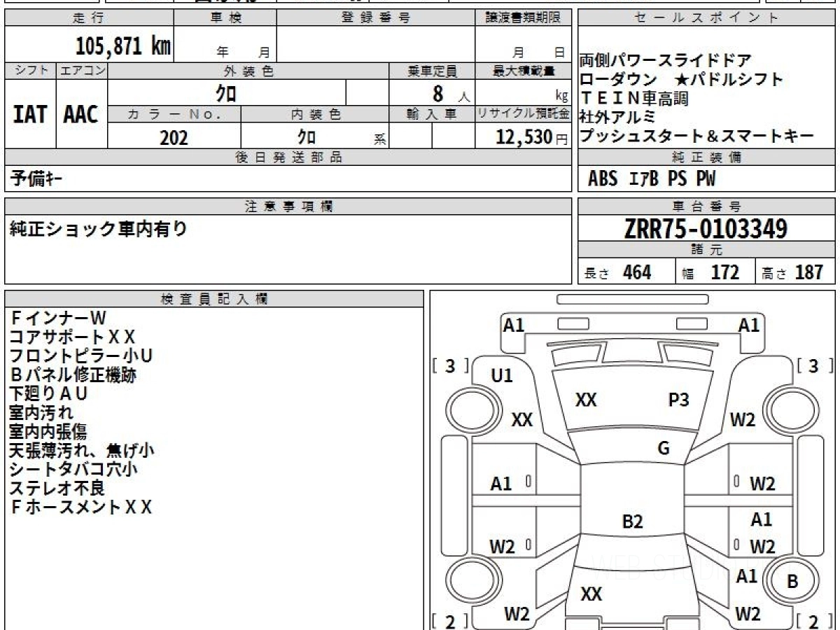840x630 pixels.
Task: Click the 予備キー entry under 後日発送部品
Action: coord(36,179)
